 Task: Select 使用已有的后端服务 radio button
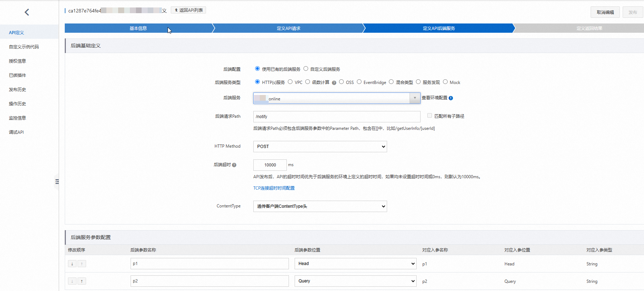click(x=257, y=69)
